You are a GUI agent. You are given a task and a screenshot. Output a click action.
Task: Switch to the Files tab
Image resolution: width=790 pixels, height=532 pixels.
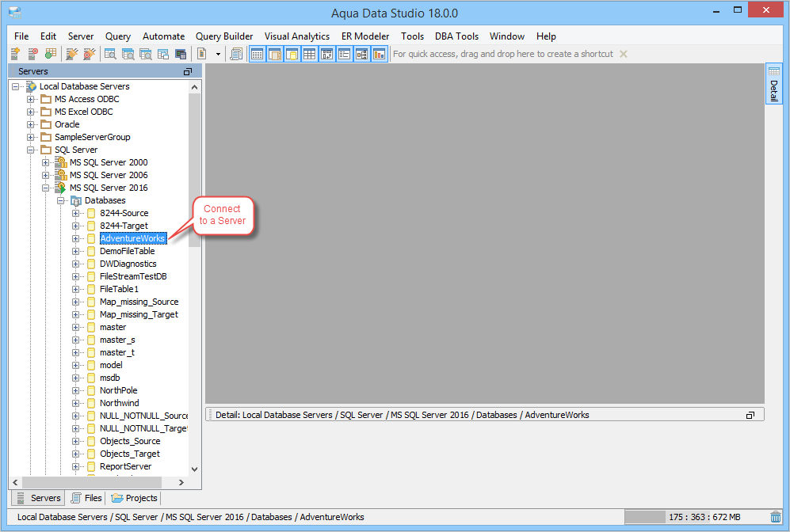tap(86, 498)
